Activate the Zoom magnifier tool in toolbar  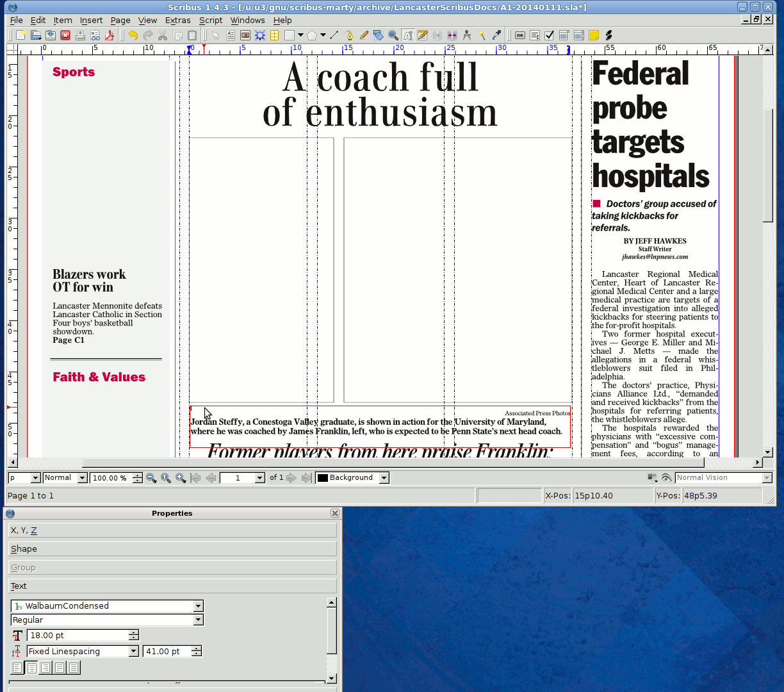point(393,35)
